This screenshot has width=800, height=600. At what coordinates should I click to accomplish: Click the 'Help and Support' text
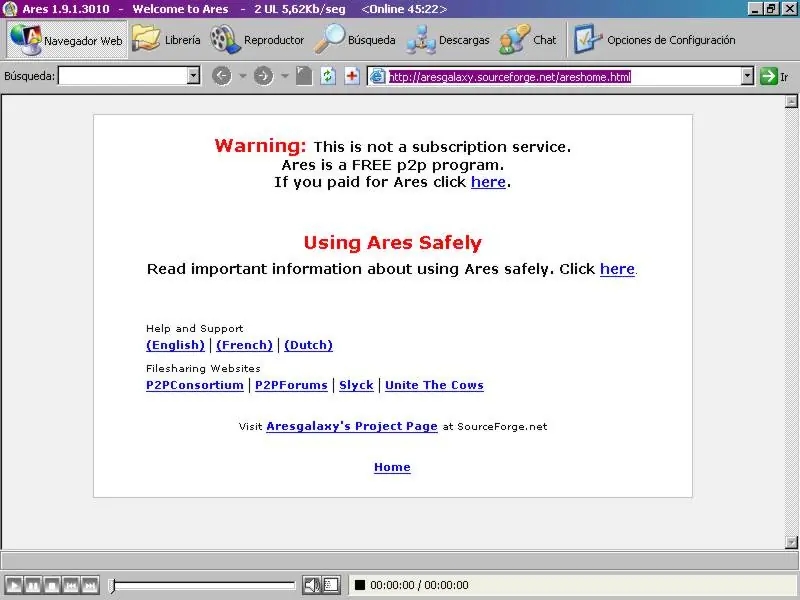click(194, 329)
